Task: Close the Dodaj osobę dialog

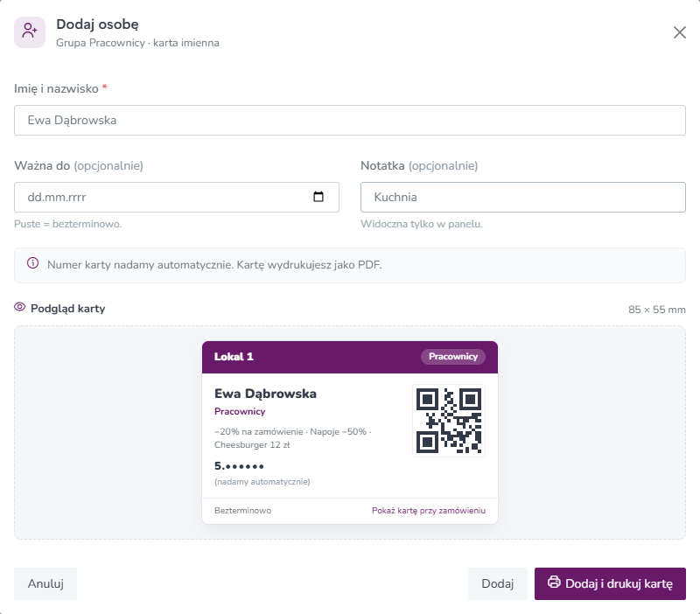Action: [680, 32]
